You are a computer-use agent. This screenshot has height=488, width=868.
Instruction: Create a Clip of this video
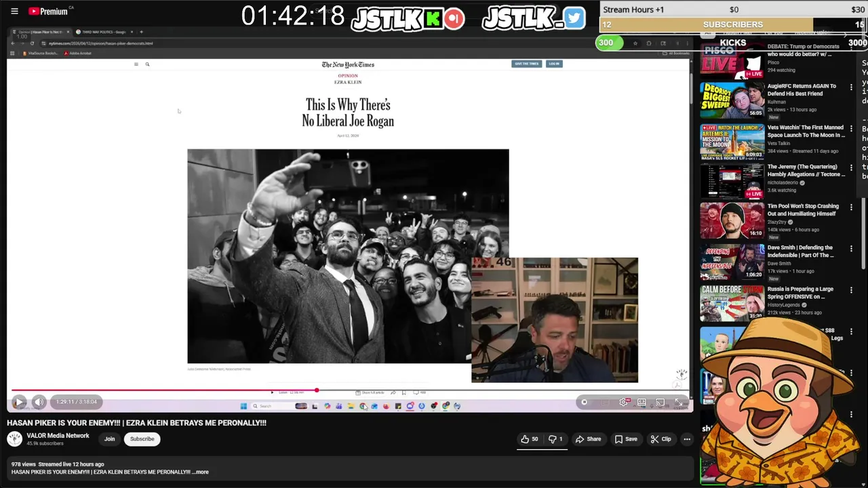click(660, 439)
